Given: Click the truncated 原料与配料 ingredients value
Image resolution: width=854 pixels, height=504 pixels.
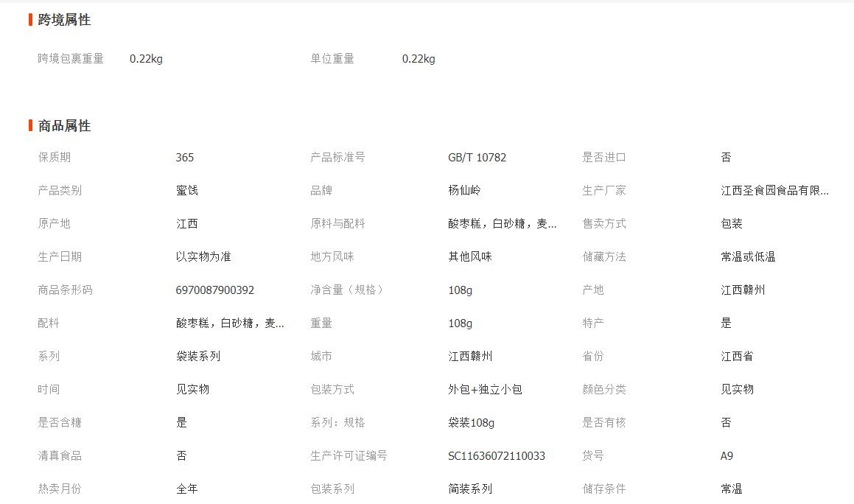Looking at the screenshot, I should tap(502, 224).
